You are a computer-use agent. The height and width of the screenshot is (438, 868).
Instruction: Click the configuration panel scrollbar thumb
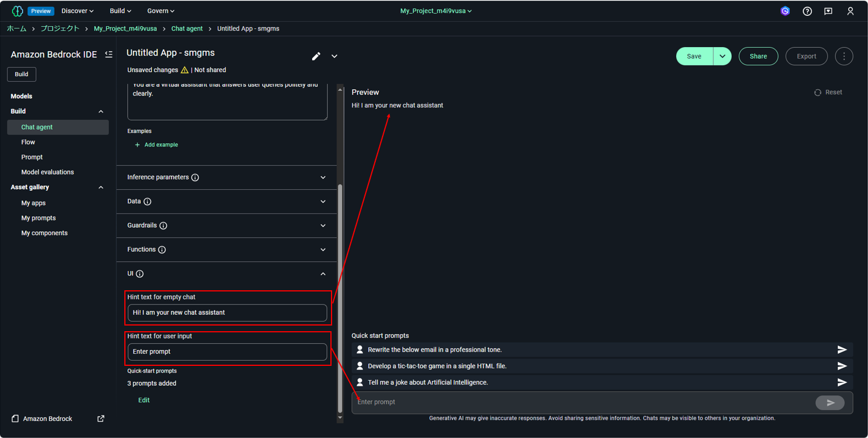[x=340, y=298]
